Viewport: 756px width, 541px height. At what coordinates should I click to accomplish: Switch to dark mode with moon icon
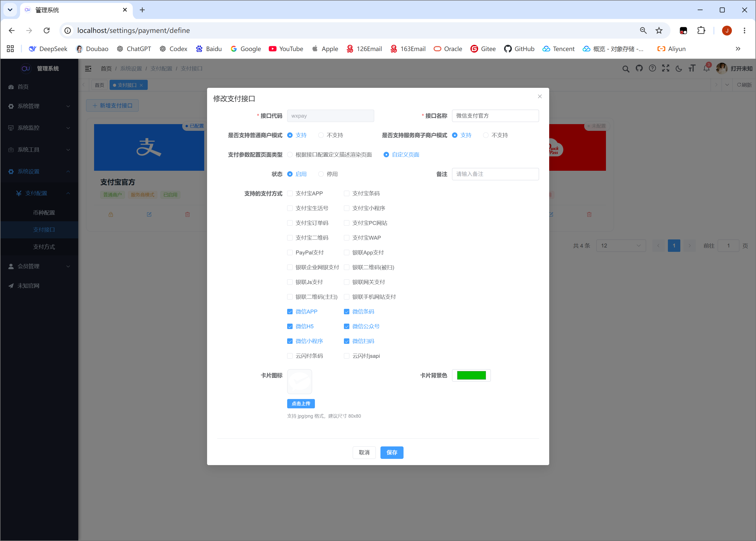tap(679, 69)
